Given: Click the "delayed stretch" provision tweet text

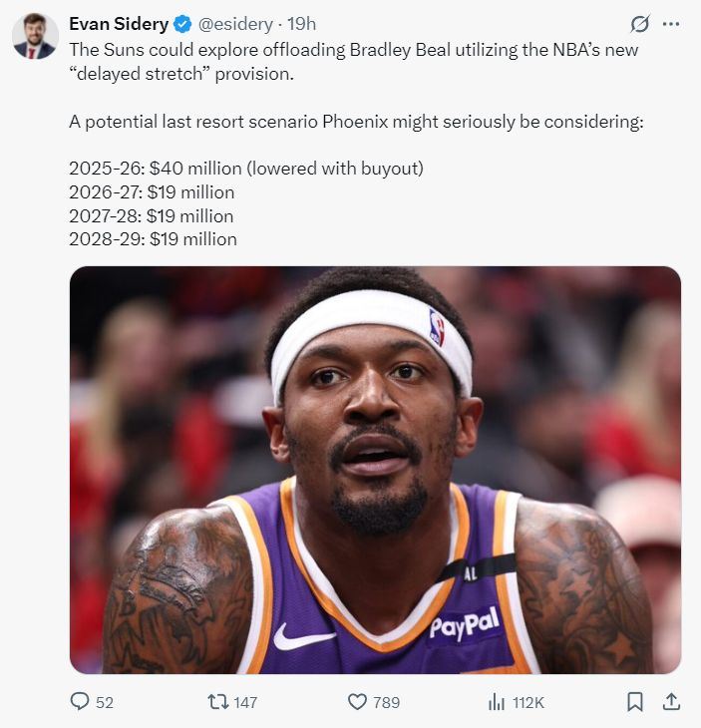Looking at the screenshot, I should (181, 74).
